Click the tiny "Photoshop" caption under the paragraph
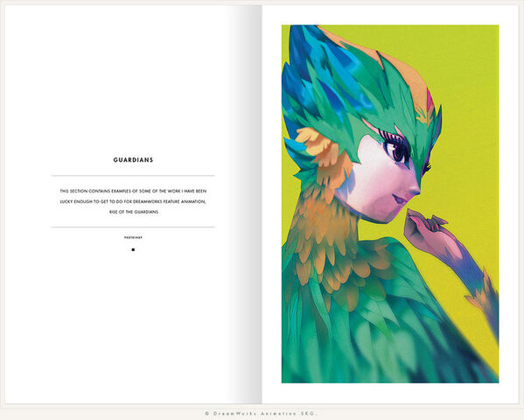 (x=133, y=237)
